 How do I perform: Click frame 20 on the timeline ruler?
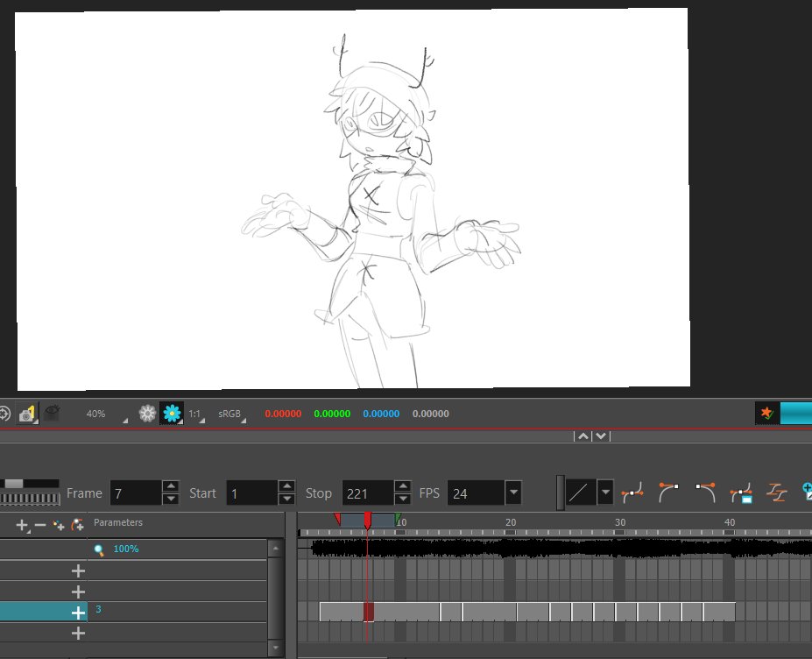click(511, 523)
